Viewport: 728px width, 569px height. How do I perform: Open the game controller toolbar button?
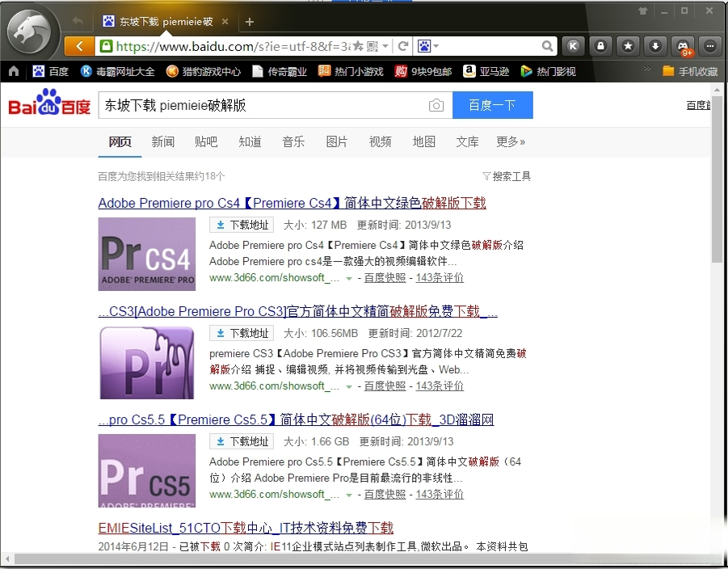click(x=683, y=46)
